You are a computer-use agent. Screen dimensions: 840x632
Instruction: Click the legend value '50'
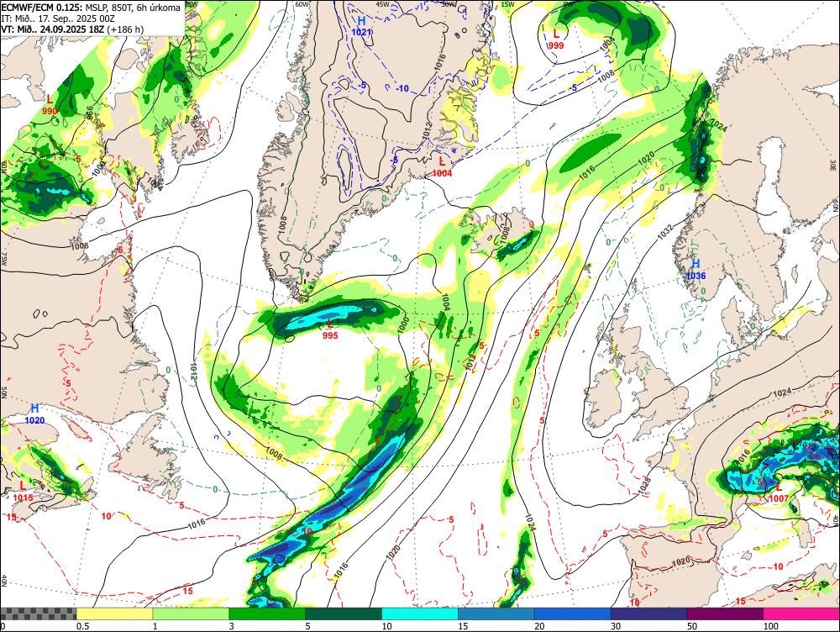(x=692, y=626)
